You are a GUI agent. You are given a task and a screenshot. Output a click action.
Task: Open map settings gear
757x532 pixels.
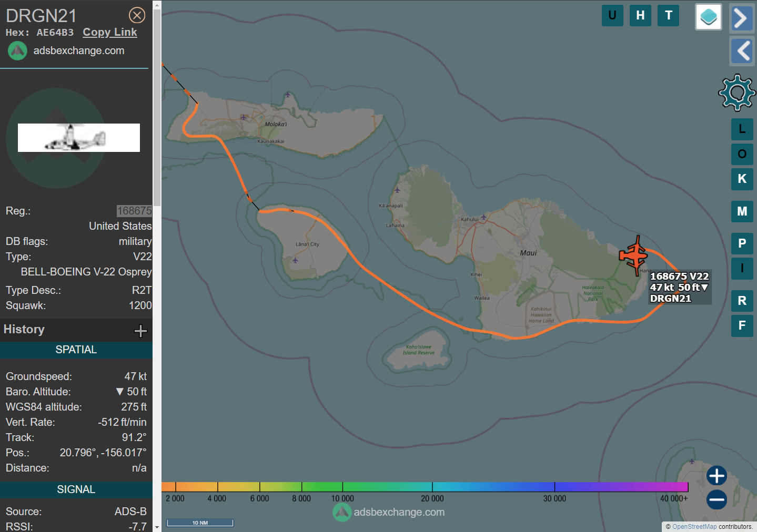coord(737,93)
